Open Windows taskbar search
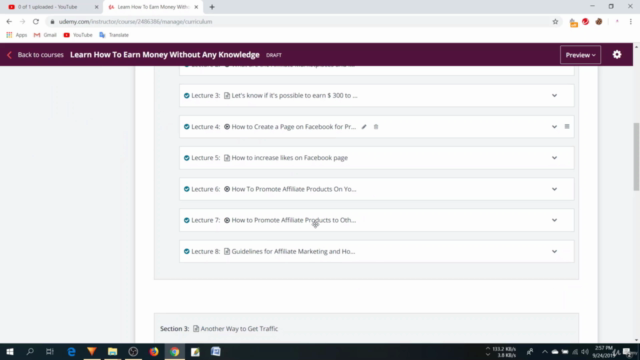The width and height of the screenshot is (640, 360). [x=30, y=352]
